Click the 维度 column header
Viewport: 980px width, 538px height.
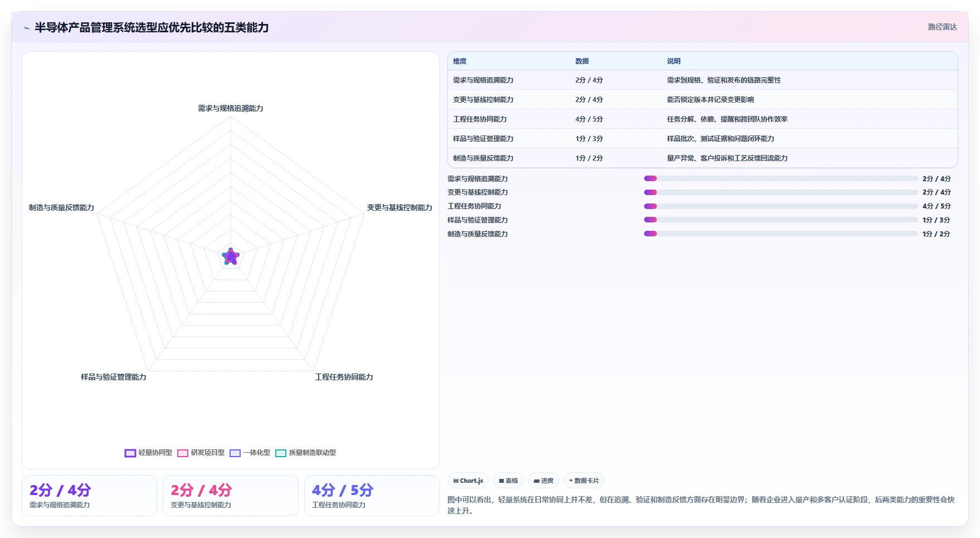coord(460,61)
